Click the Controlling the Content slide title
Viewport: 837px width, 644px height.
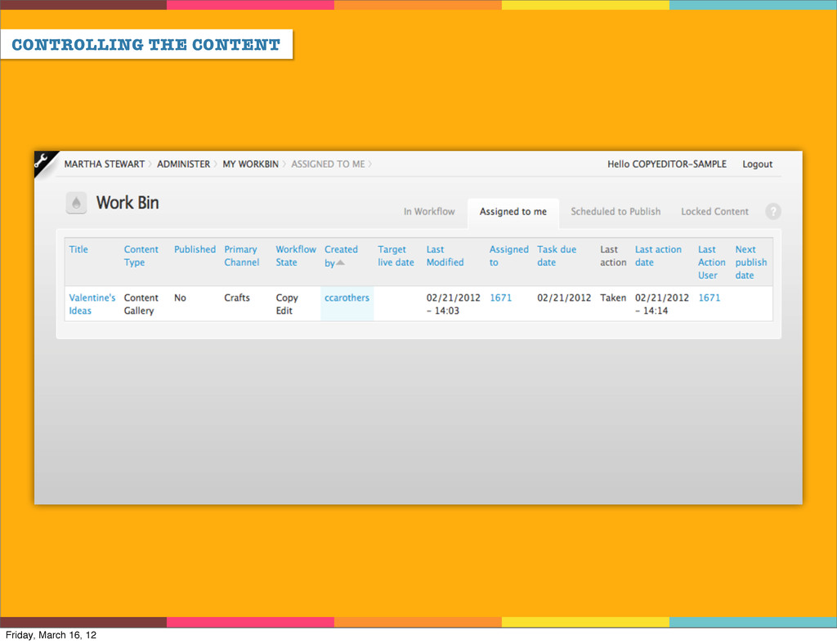coord(145,44)
